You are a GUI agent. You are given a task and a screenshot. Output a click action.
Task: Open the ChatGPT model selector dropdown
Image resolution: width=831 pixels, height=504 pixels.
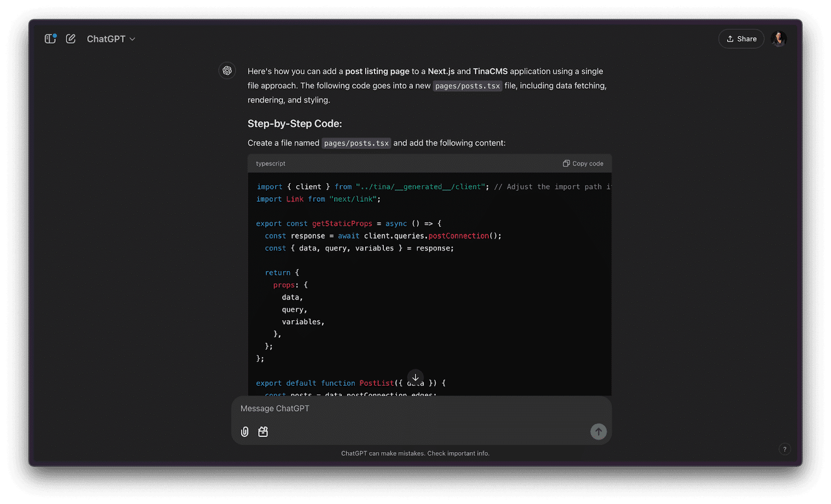pyautogui.click(x=111, y=39)
